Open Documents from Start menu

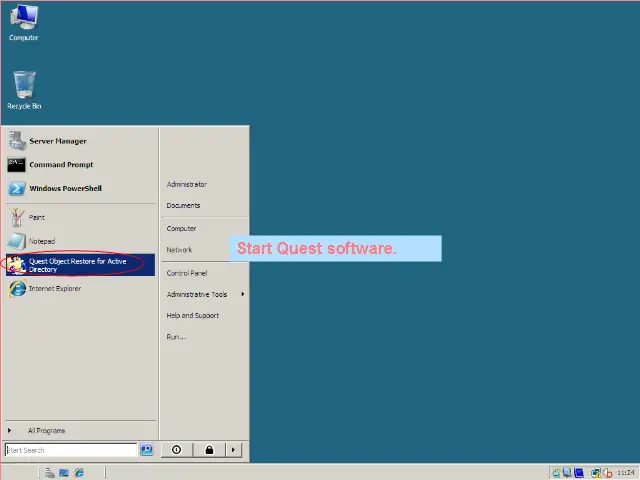[x=183, y=205]
